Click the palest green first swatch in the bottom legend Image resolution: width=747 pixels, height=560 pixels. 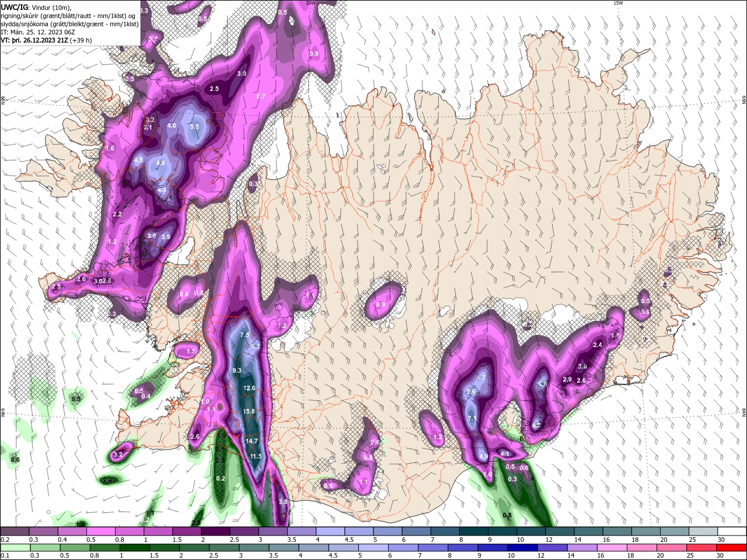point(15,548)
